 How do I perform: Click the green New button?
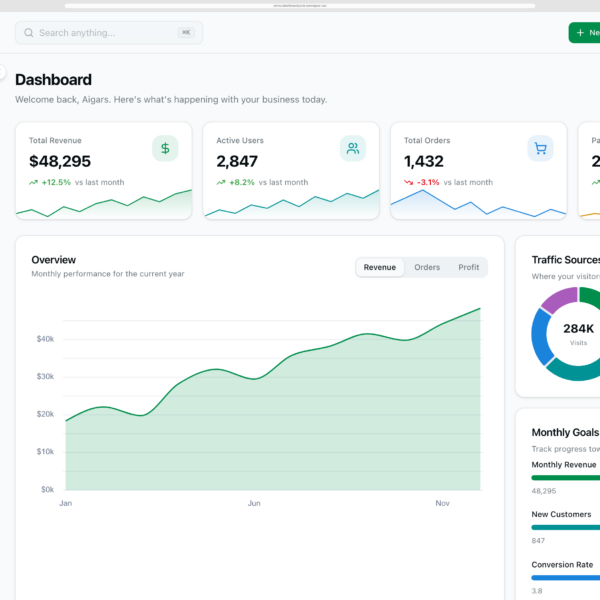(584, 33)
